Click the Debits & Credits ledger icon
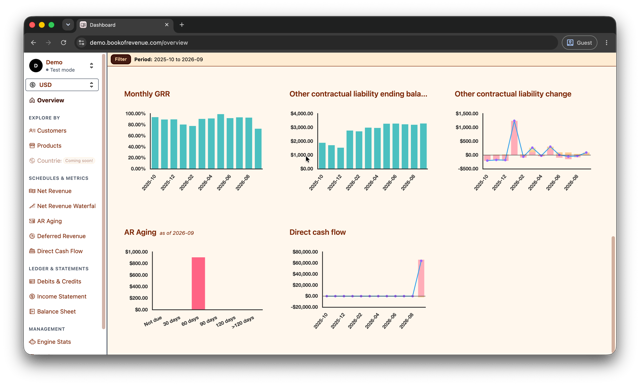The height and width of the screenshot is (386, 640). [32, 282]
